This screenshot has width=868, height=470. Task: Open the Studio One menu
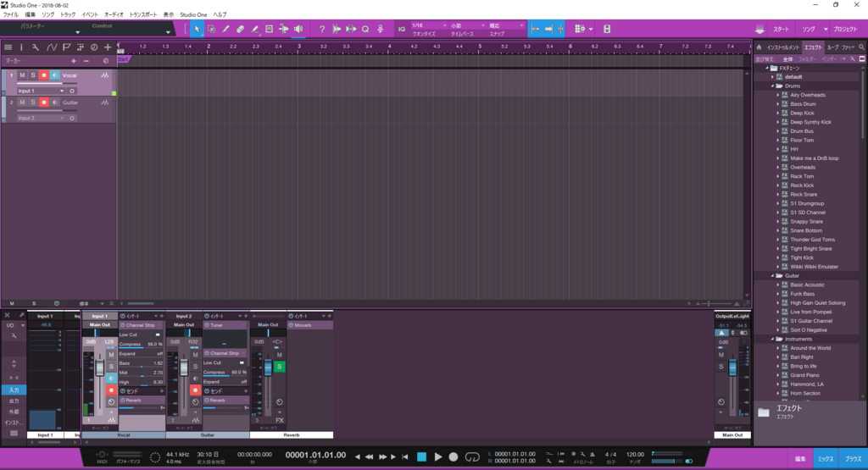pyautogui.click(x=193, y=14)
